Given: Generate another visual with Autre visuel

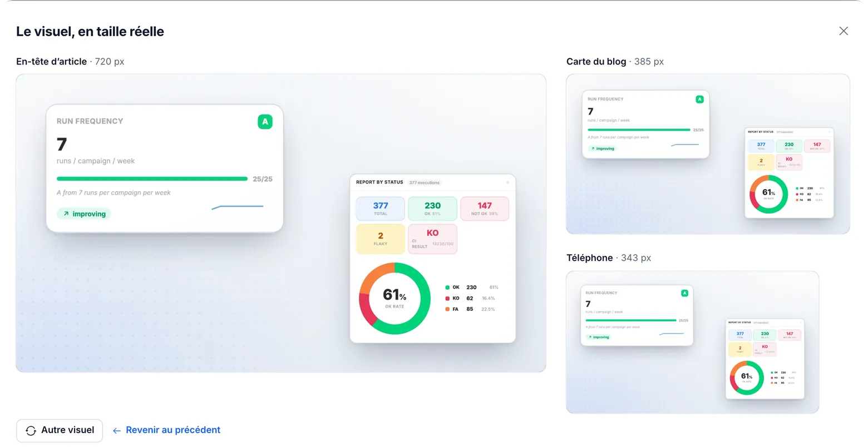Looking at the screenshot, I should point(60,430).
